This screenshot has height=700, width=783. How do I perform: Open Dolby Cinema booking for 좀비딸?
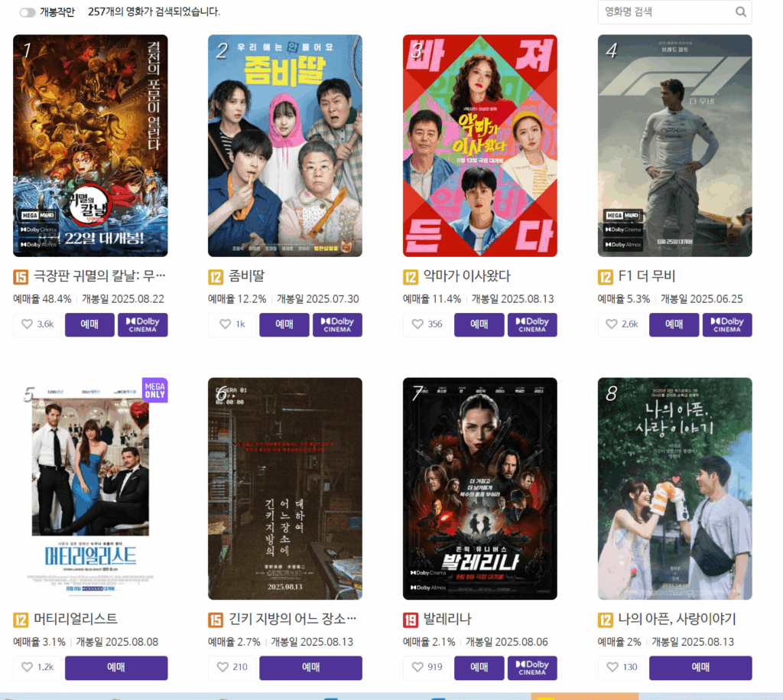[x=337, y=325]
